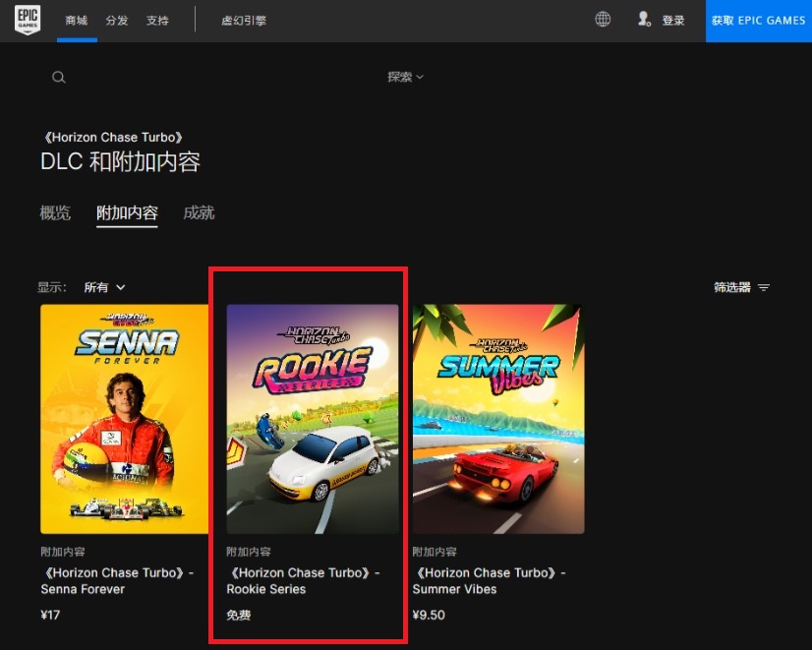The image size is (812, 650).
Task: Open the 分发 menu item
Action: [x=117, y=21]
